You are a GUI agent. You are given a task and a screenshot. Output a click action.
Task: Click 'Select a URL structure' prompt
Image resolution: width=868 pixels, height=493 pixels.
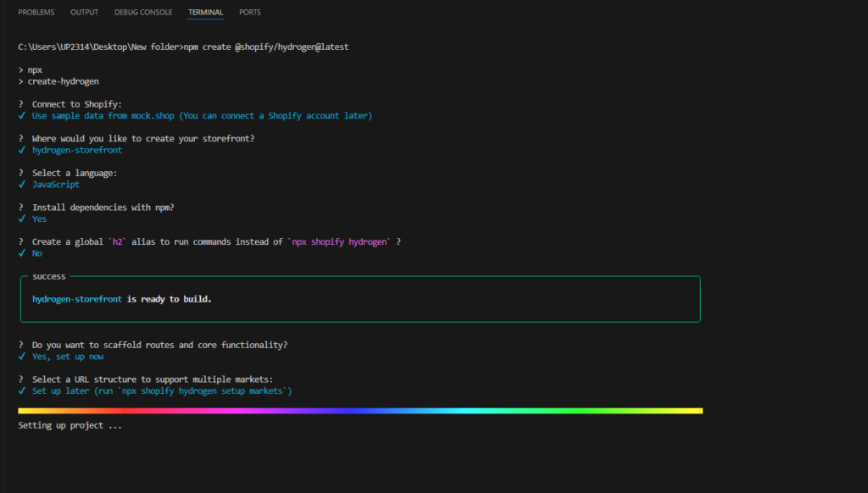click(153, 379)
